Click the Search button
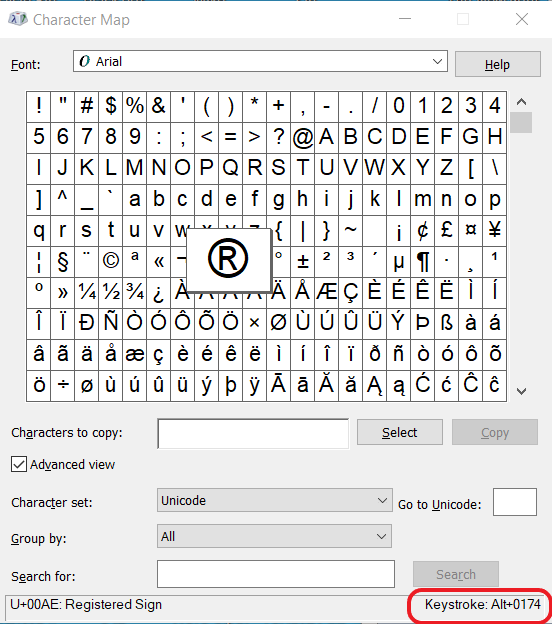 (456, 574)
